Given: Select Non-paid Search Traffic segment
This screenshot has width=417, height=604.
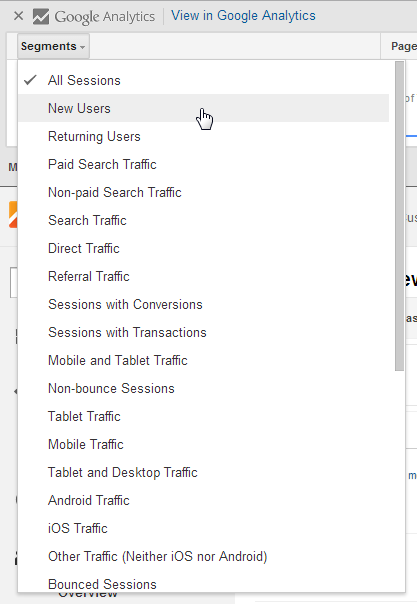Looking at the screenshot, I should [203, 192].
